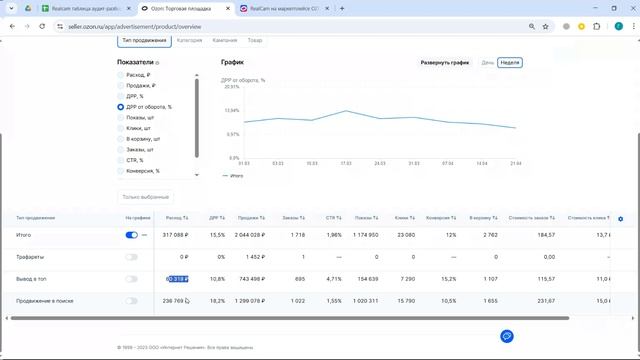
Task: Select the Показы, шт metric radio
Action: (120, 118)
